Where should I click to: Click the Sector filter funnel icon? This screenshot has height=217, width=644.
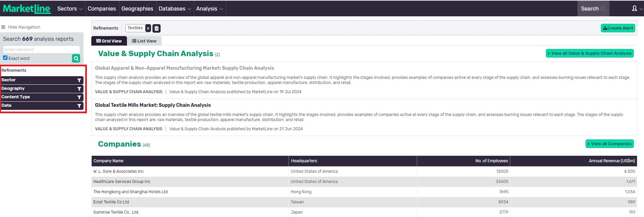79,80
